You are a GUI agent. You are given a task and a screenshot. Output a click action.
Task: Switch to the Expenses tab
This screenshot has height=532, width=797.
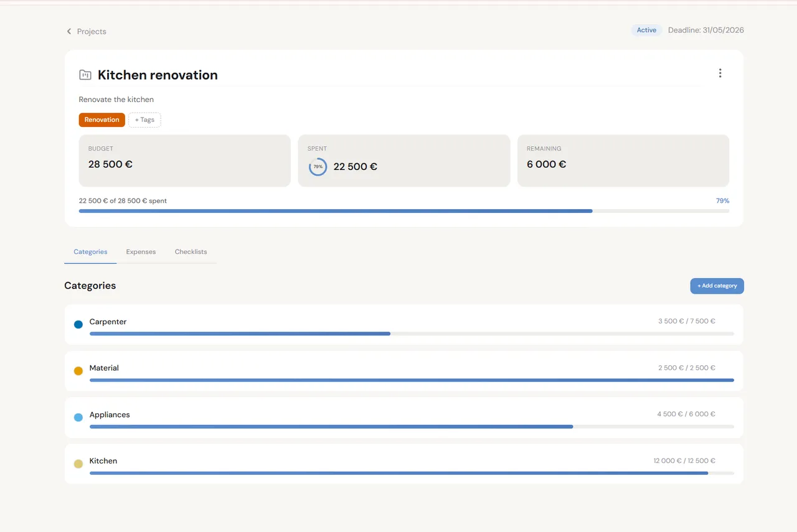click(x=141, y=252)
